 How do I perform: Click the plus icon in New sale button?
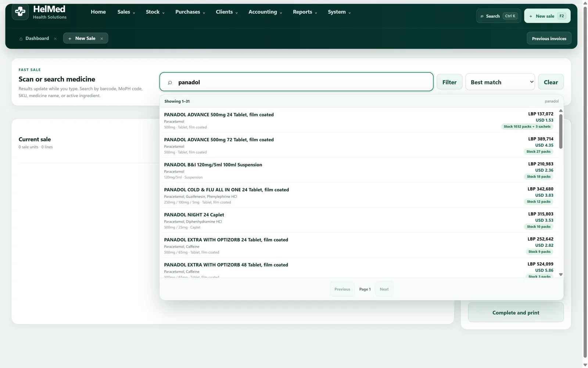531,16
